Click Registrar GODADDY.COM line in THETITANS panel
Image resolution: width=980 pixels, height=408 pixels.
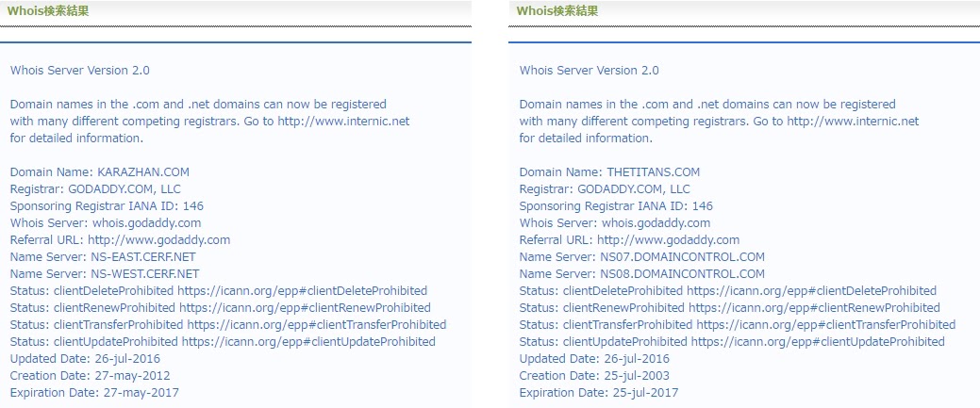pyautogui.click(x=605, y=188)
